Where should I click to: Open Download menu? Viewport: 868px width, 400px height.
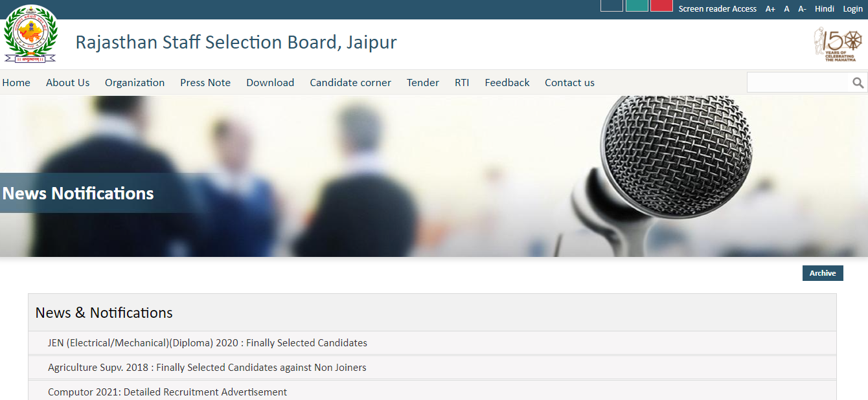pos(270,82)
